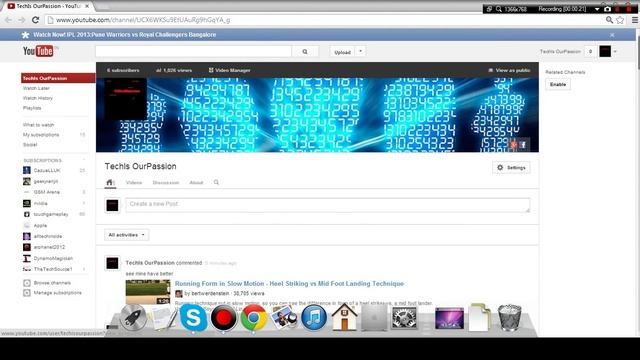Open My subscriptions

click(41, 135)
